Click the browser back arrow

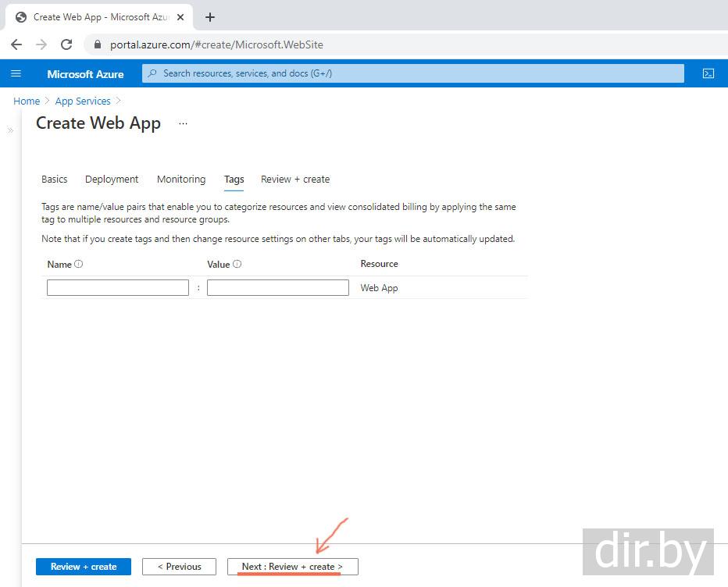coord(16,44)
